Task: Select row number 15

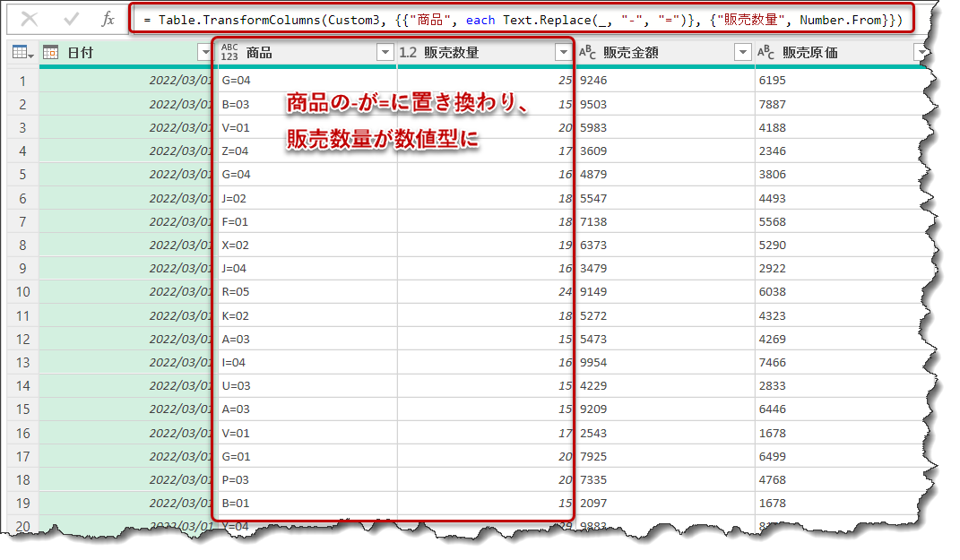Action: [x=22, y=409]
